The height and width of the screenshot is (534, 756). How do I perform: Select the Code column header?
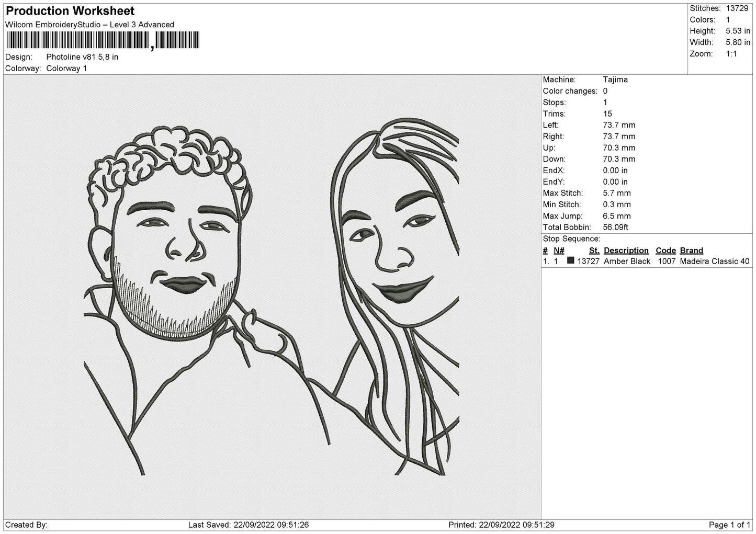(x=665, y=251)
